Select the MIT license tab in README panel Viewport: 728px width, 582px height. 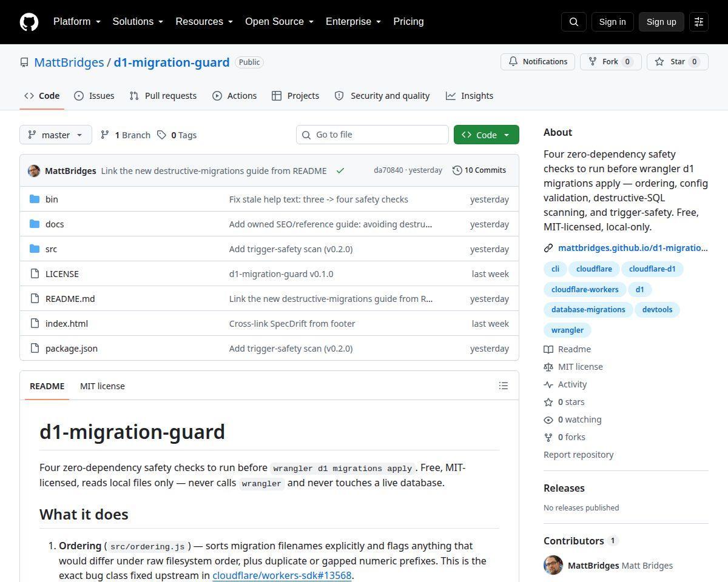tap(103, 386)
